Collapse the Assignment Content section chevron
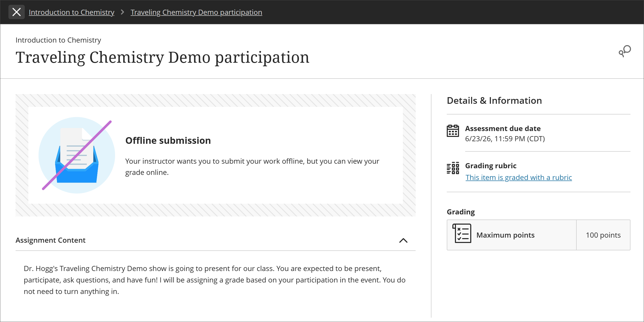 pos(403,240)
